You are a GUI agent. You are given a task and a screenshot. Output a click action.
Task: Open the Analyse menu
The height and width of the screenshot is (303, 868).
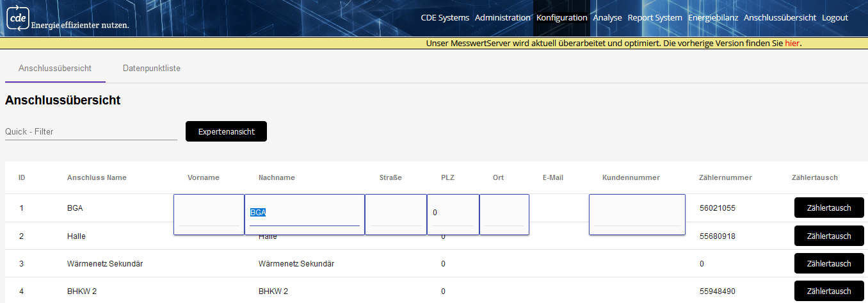tap(607, 18)
